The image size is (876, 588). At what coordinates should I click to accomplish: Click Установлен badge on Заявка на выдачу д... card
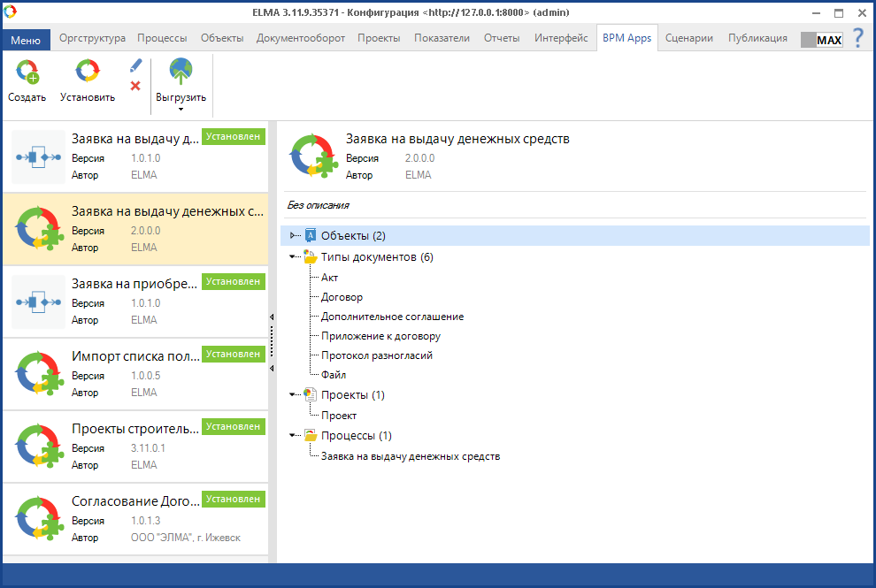pos(233,136)
